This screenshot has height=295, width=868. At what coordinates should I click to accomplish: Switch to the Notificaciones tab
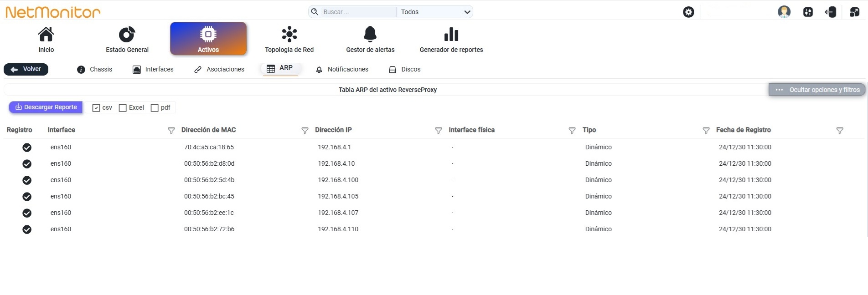(x=342, y=69)
